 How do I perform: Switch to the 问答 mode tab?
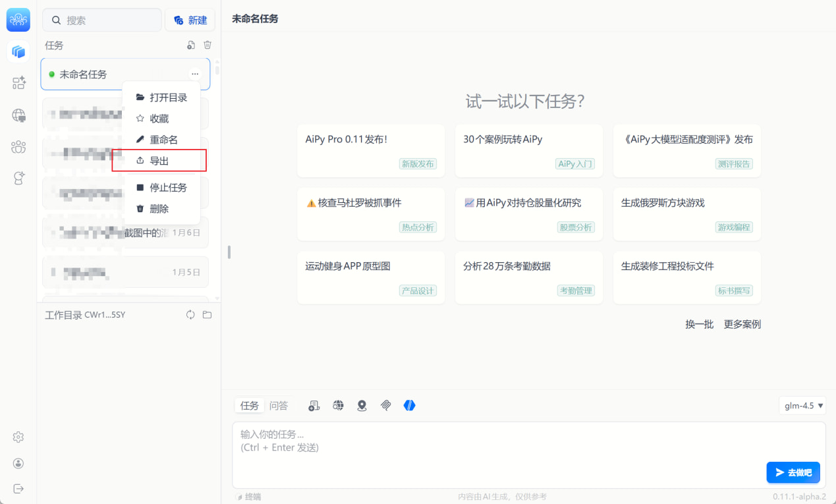point(279,406)
